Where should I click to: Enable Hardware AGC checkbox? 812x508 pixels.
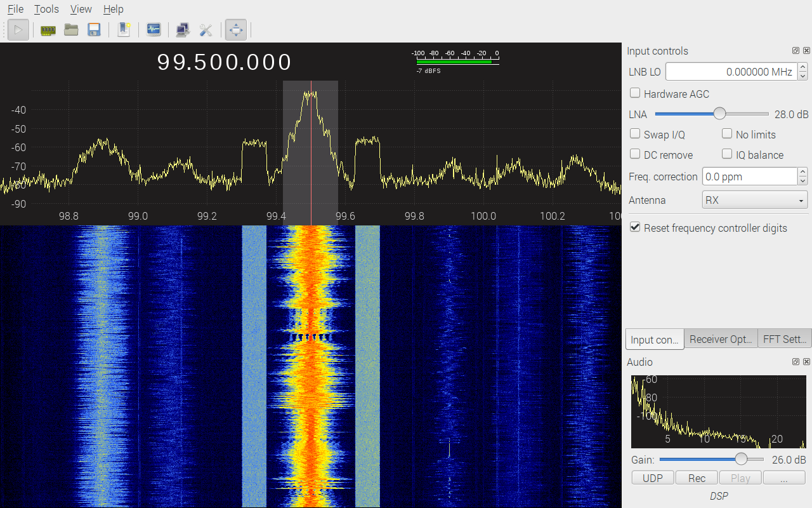635,93
